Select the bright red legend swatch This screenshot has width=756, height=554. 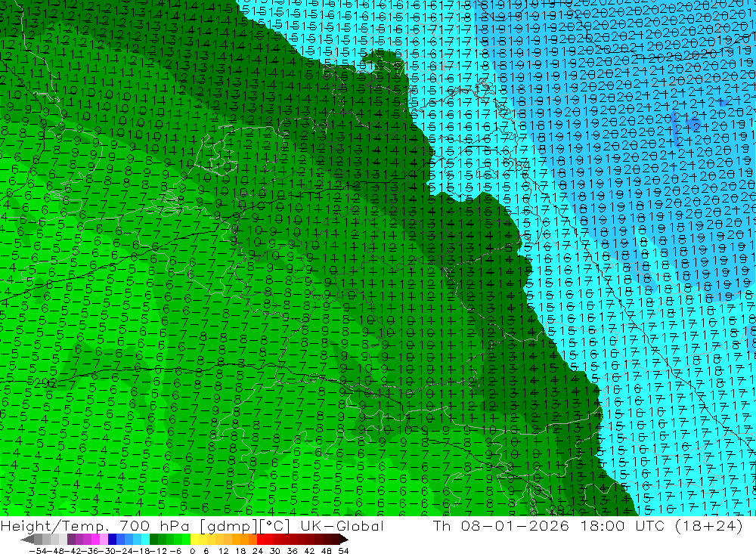(260, 540)
